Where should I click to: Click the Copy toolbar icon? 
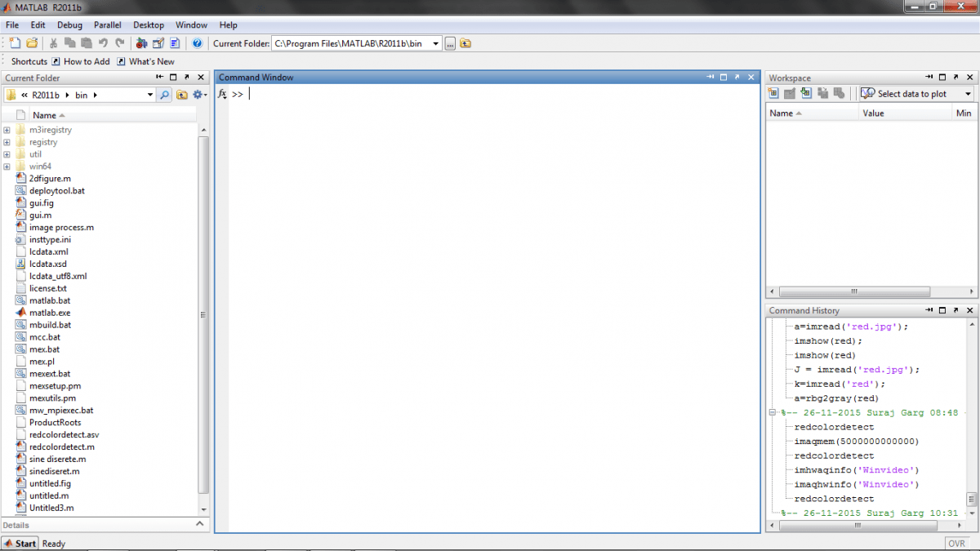click(x=70, y=43)
